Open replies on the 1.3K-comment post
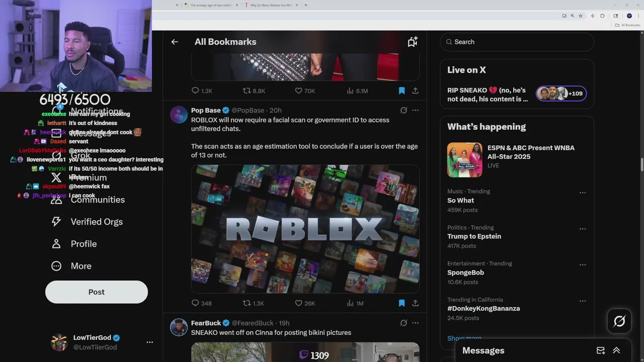Image resolution: width=644 pixels, height=362 pixels. coord(202,91)
